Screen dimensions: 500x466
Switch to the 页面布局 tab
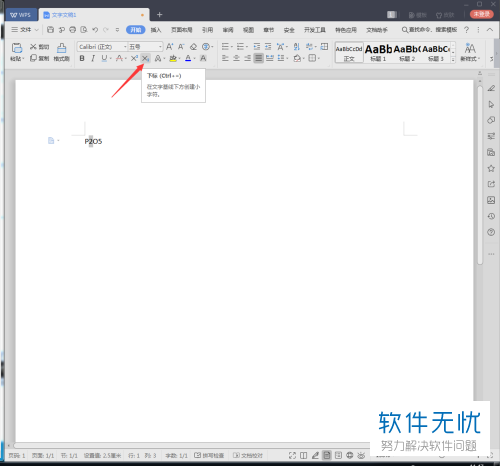click(182, 30)
